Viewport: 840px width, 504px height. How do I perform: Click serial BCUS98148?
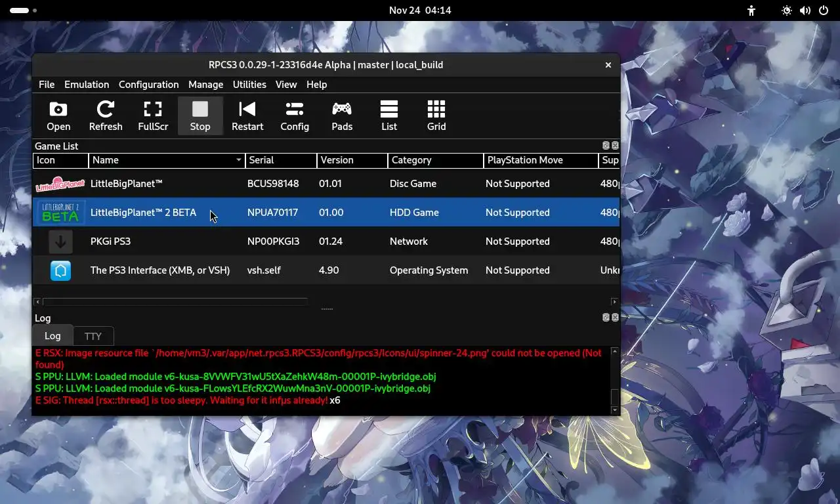(273, 184)
